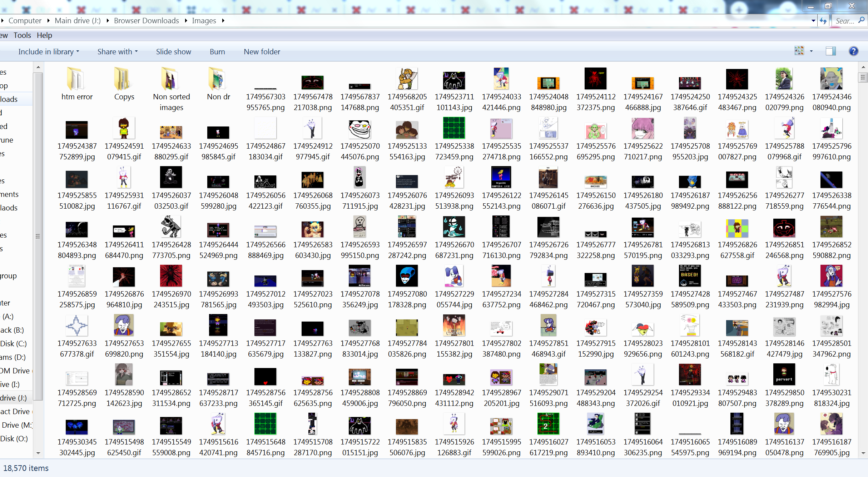Image resolution: width=868 pixels, height=477 pixels.
Task: Open the Tools menu
Action: 22,35
